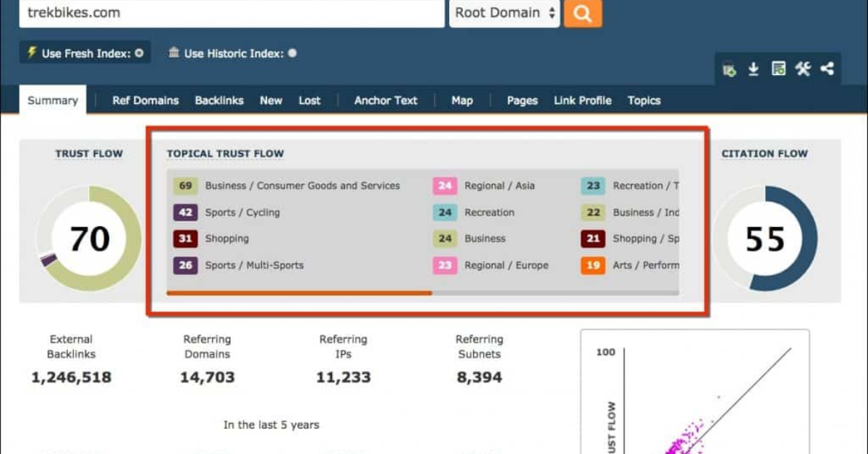Click the 'In the last 5 years' text
868x454 pixels.
pyautogui.click(x=271, y=425)
